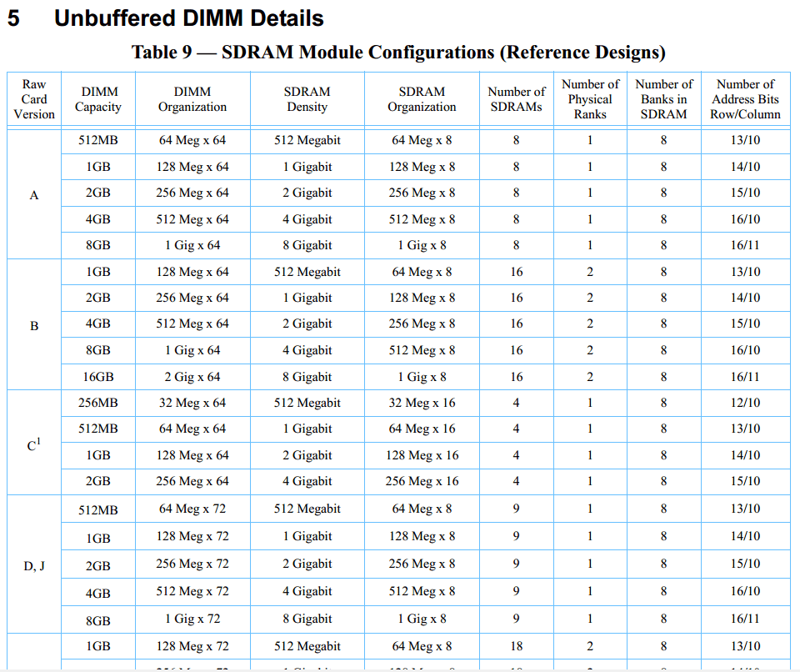Image resolution: width=800 pixels, height=672 pixels.
Task: Click the "2 Gig x 64" organization cell
Action: (x=192, y=377)
